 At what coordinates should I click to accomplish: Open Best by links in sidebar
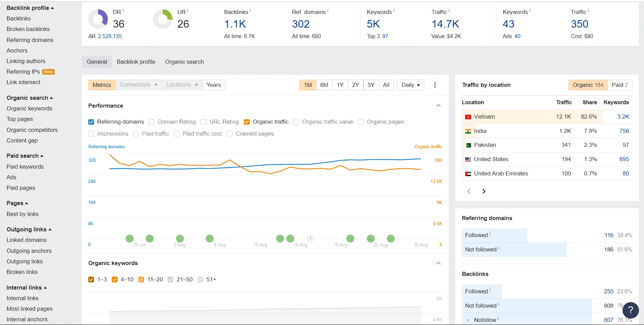click(x=22, y=214)
